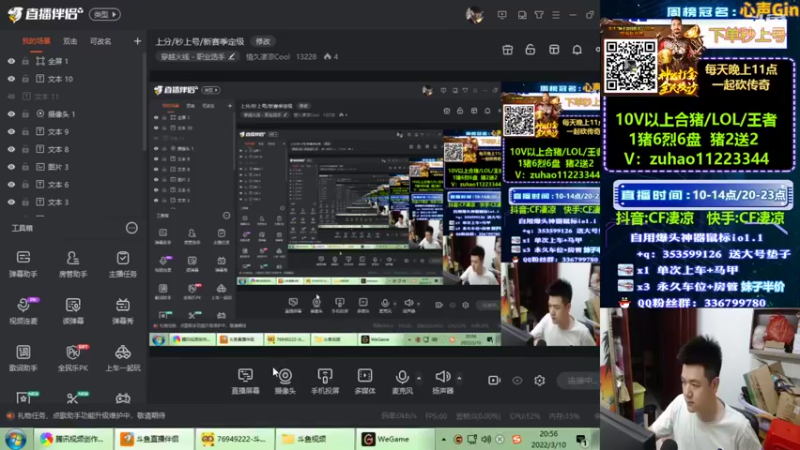Click the 连接中 start streaming button
The image size is (800, 450).
pos(578,381)
